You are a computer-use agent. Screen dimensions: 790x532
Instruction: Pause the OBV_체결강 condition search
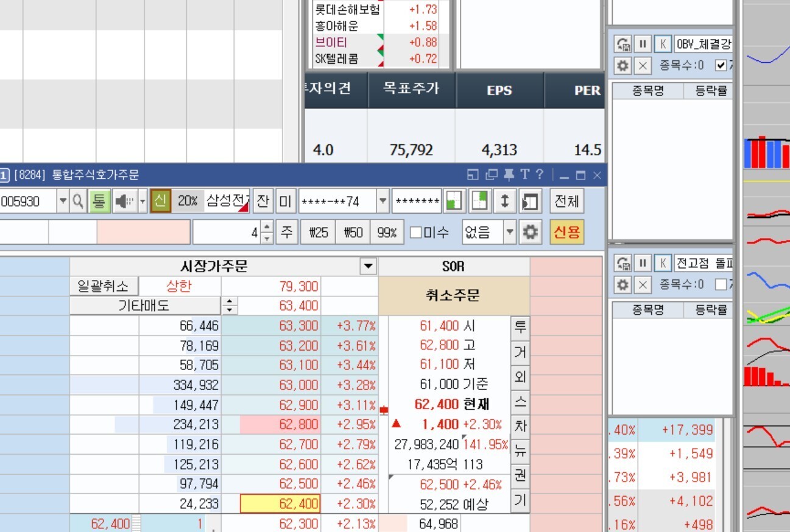[x=643, y=44]
